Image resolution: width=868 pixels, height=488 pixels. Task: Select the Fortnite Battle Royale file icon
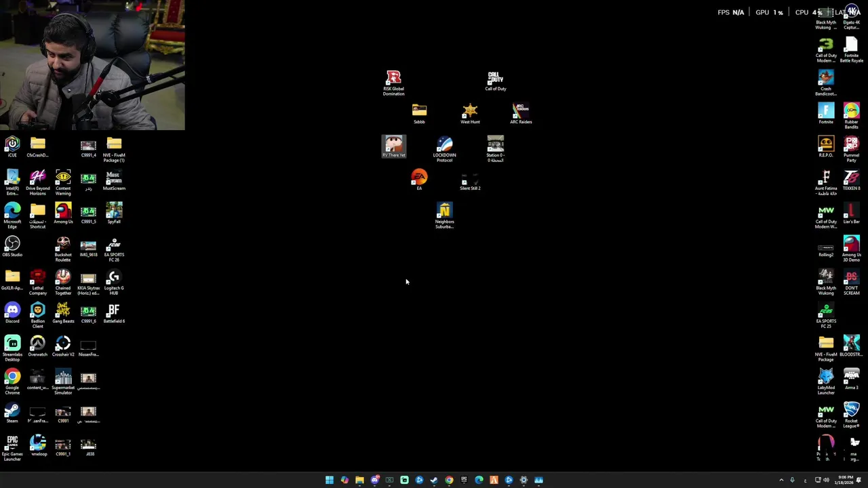(851, 50)
